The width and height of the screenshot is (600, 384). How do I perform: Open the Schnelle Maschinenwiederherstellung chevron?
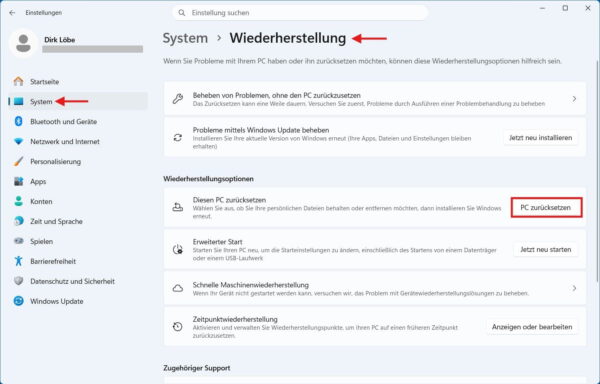(574, 288)
